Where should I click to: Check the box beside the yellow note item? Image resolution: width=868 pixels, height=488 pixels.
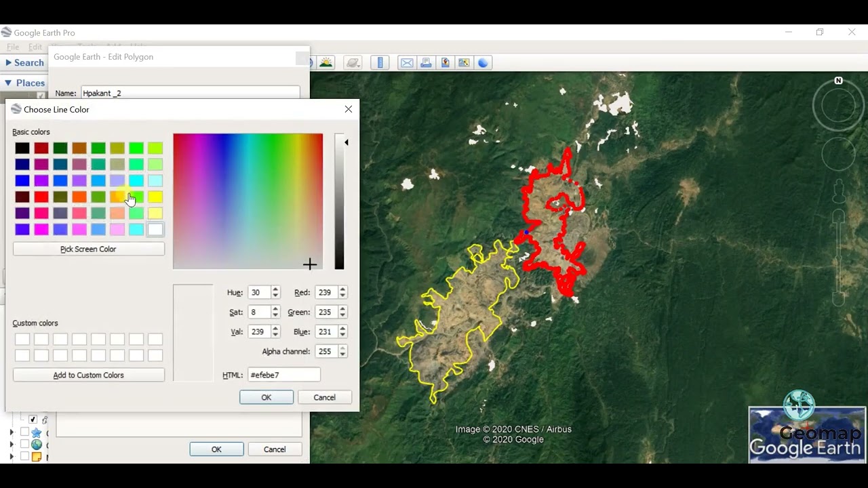click(x=24, y=457)
